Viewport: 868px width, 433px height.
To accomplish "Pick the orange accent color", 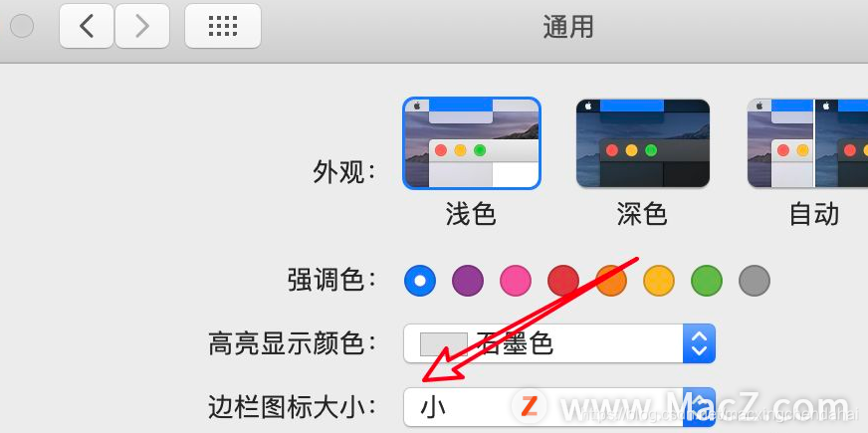I will coord(611,281).
